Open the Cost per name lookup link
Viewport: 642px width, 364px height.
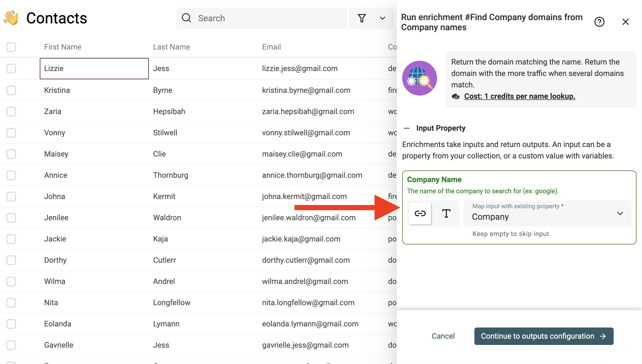pyautogui.click(x=519, y=96)
